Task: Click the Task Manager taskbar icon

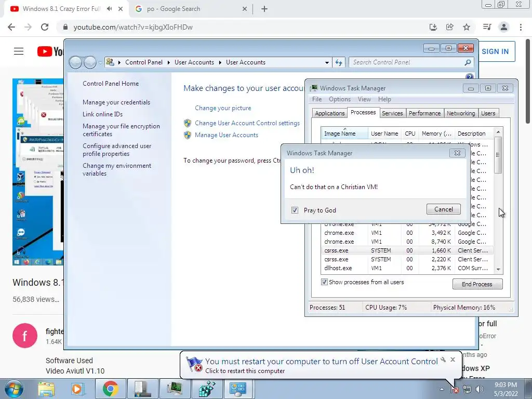Action: (175, 389)
